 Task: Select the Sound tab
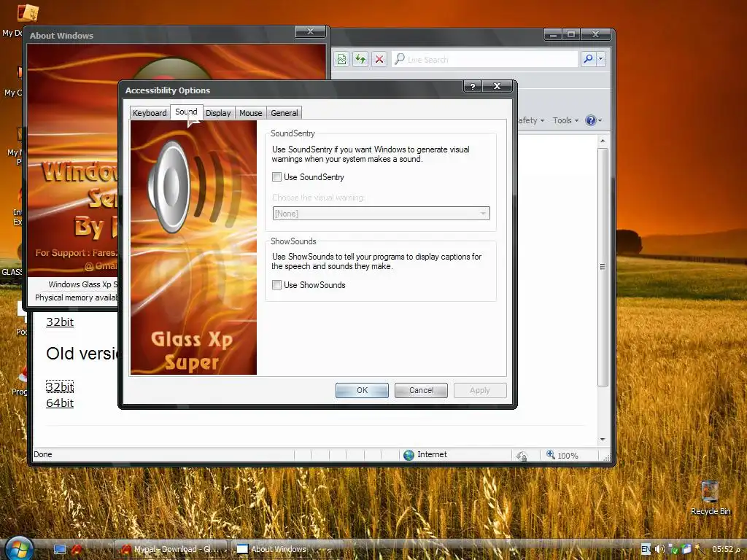point(186,112)
